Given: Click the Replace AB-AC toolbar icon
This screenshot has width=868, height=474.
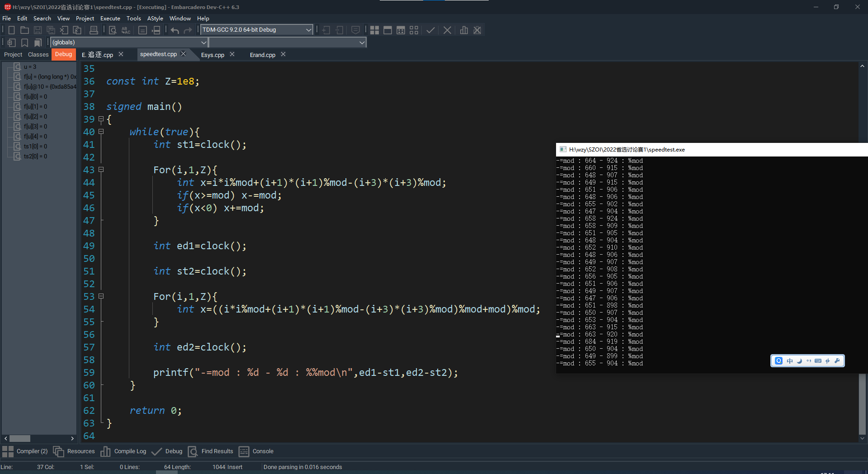Looking at the screenshot, I should click(x=126, y=30).
